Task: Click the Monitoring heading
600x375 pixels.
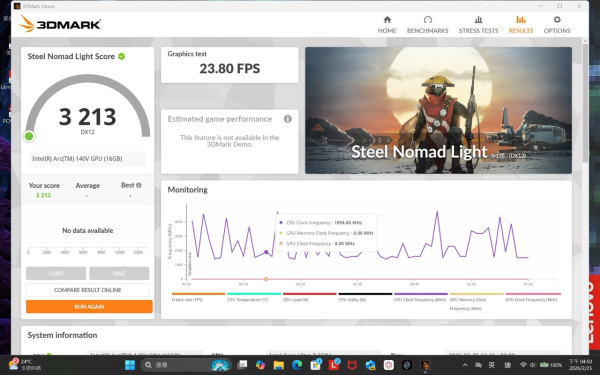Action: (x=188, y=190)
